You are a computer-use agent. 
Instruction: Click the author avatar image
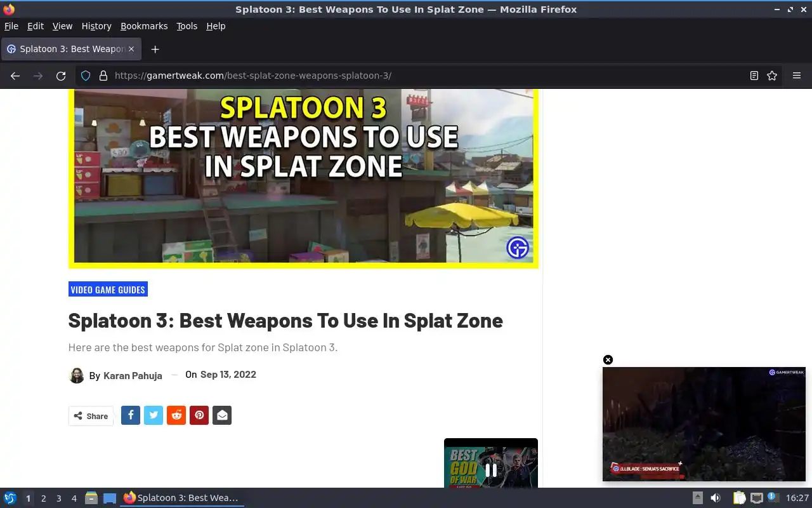pos(77,375)
